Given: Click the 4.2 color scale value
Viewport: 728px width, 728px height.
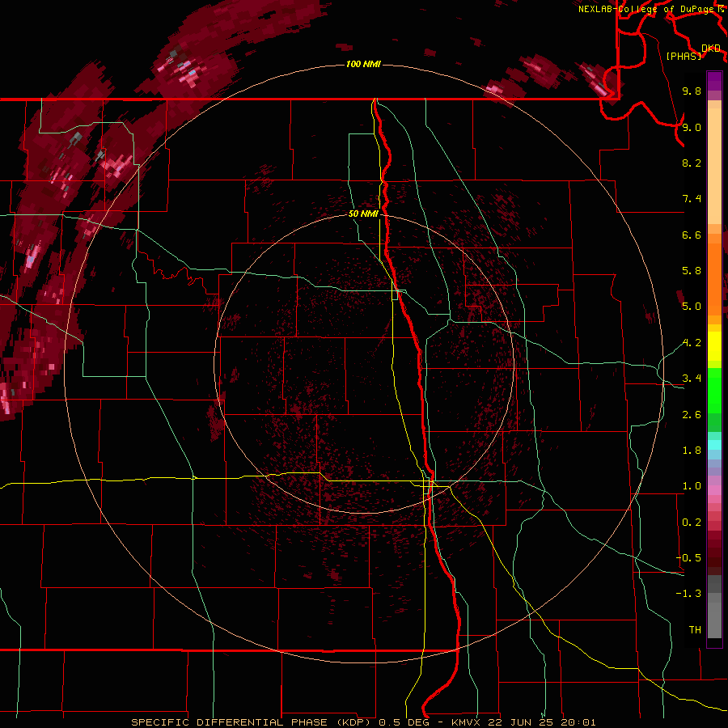Looking at the screenshot, I should [692, 343].
